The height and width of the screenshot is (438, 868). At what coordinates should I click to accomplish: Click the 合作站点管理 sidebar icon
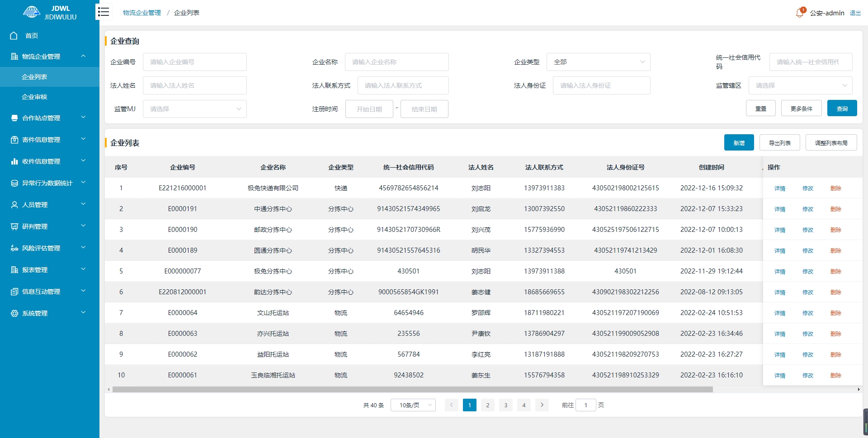tap(14, 118)
